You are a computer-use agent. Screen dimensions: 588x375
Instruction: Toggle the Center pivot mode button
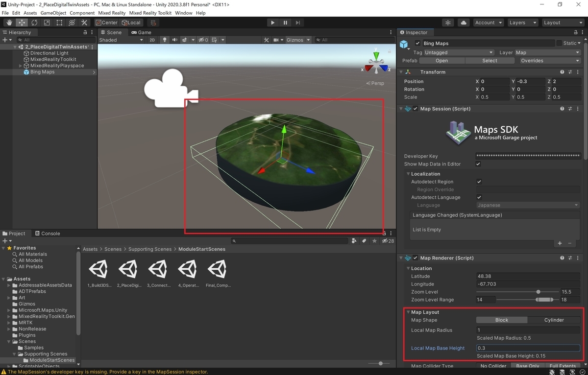(x=106, y=23)
